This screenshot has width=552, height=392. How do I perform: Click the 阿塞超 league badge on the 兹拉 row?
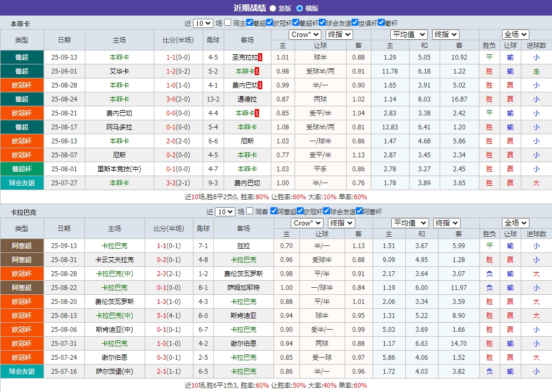[x=21, y=246]
